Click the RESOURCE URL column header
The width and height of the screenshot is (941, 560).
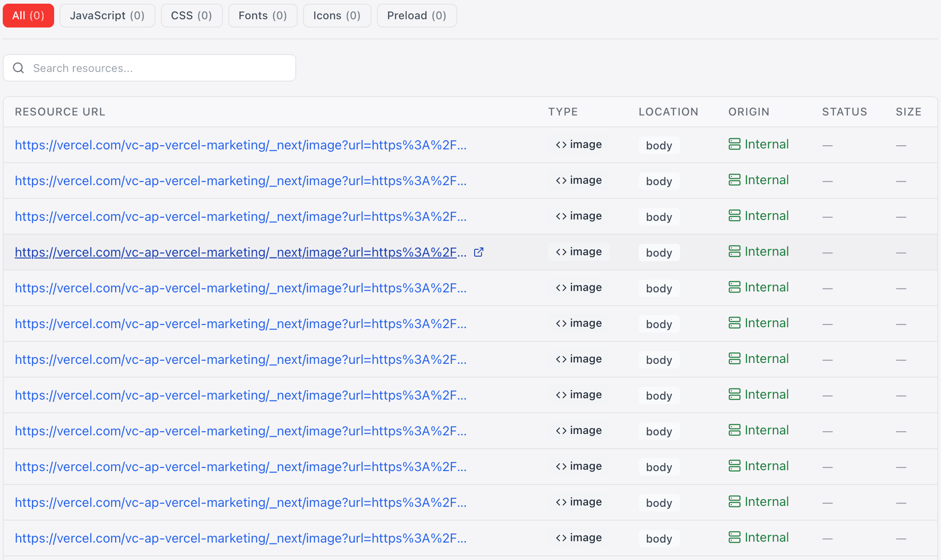pyautogui.click(x=60, y=112)
